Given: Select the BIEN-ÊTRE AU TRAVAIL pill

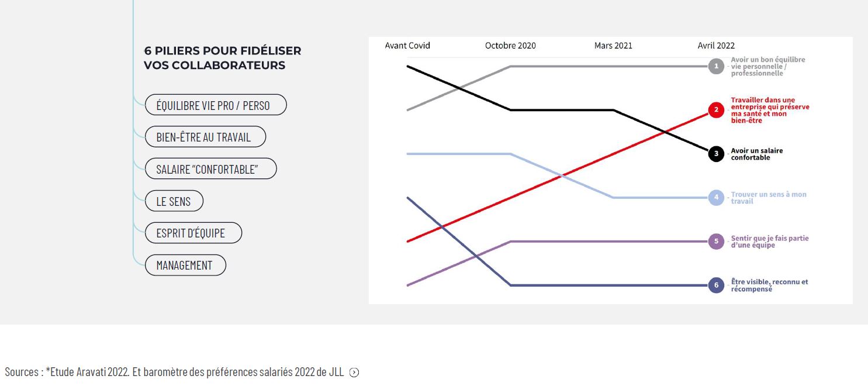Looking at the screenshot, I should pos(205,137).
